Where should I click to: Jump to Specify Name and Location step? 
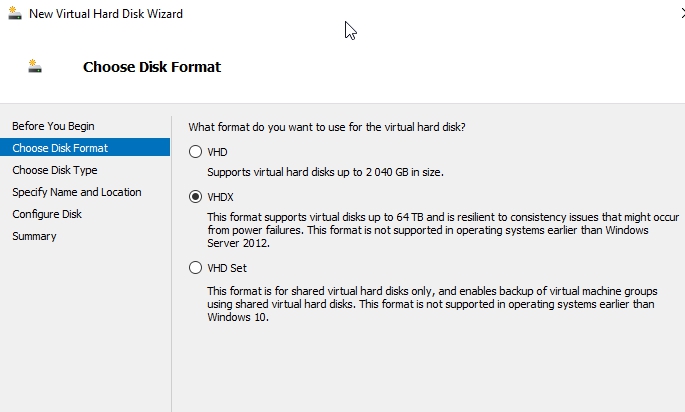77,192
